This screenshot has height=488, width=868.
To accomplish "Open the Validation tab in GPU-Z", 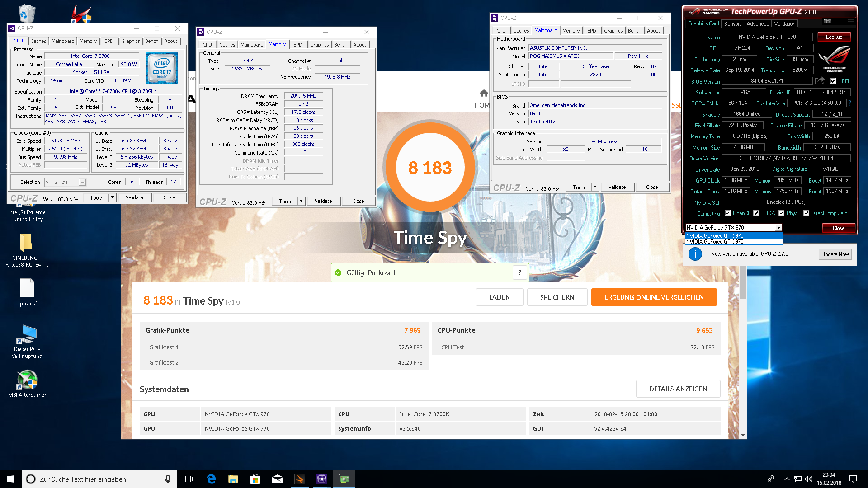I will click(x=784, y=24).
